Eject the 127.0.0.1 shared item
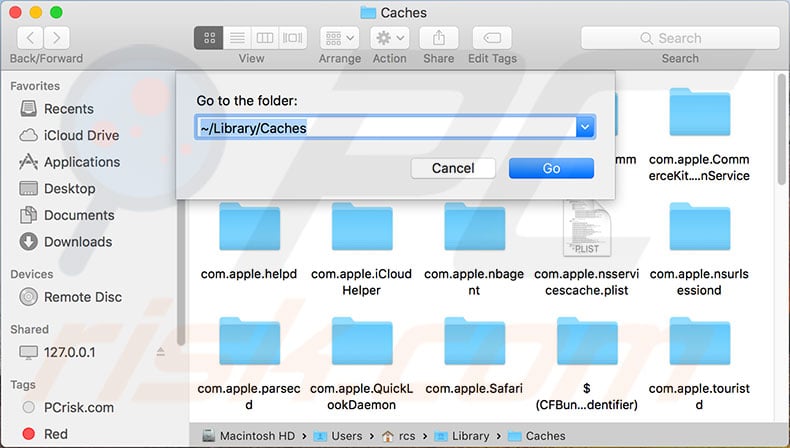 (160, 351)
